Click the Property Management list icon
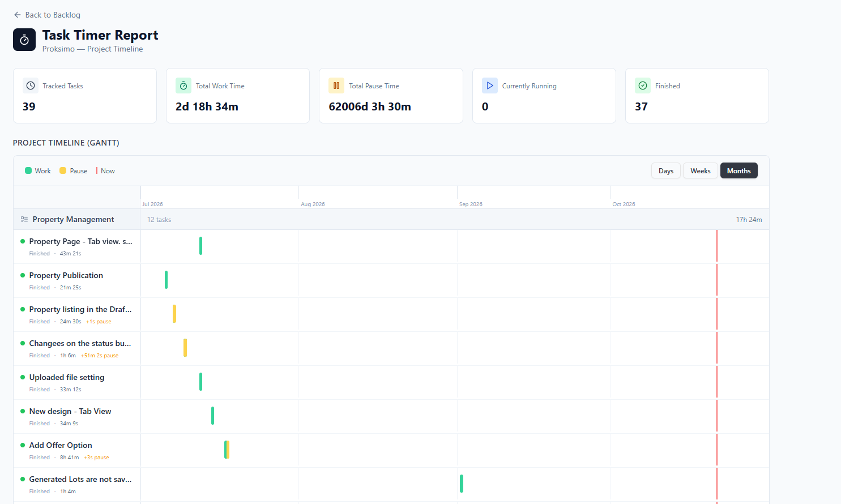This screenshot has height=504, width=841. (24, 219)
